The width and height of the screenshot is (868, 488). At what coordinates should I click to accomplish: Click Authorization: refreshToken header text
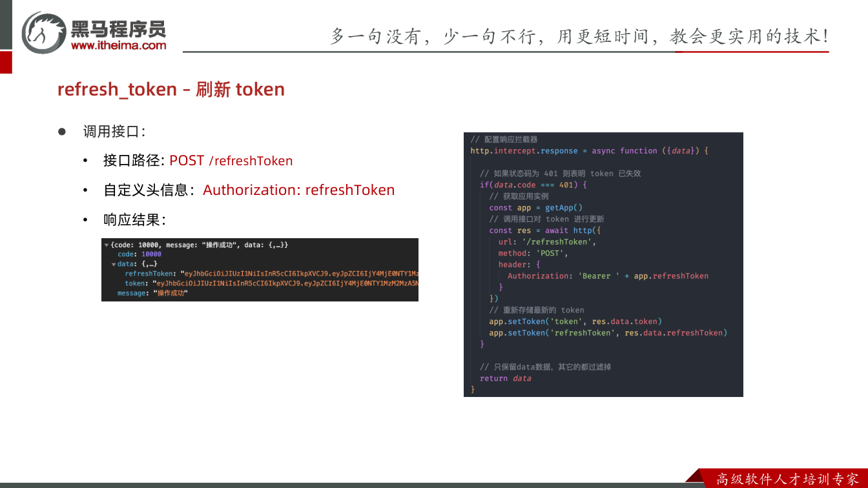(298, 190)
